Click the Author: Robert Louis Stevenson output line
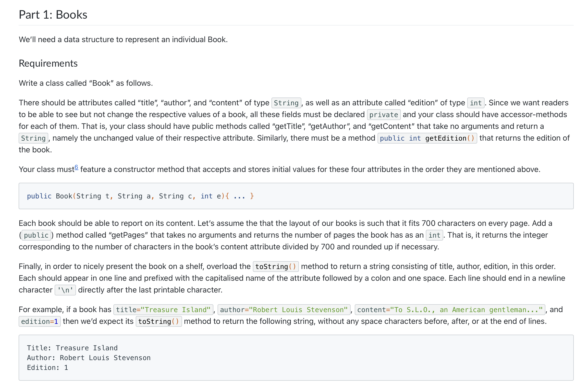Screen dimensions: 588x390 89,358
